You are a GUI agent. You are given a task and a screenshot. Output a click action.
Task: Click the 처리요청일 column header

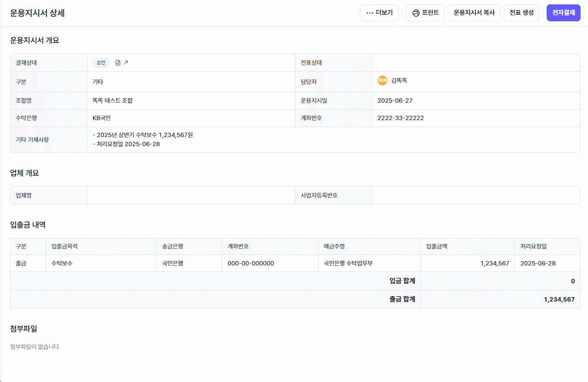[533, 246]
